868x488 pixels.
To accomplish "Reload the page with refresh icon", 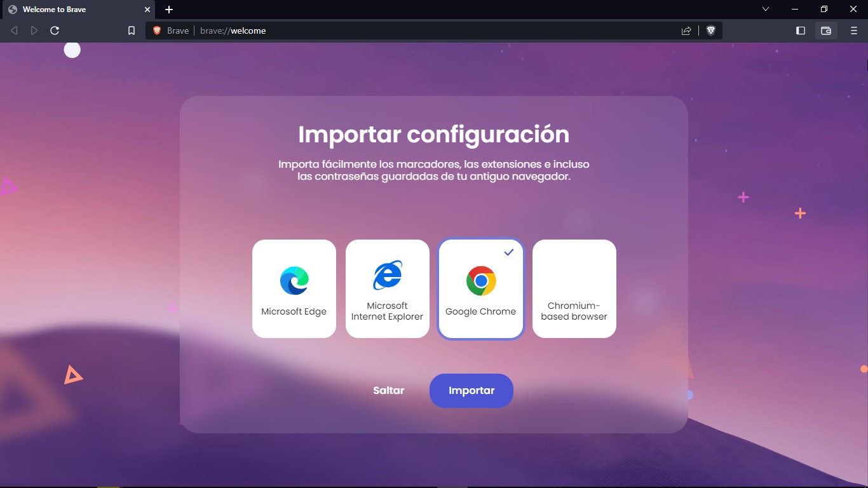I will 55,30.
